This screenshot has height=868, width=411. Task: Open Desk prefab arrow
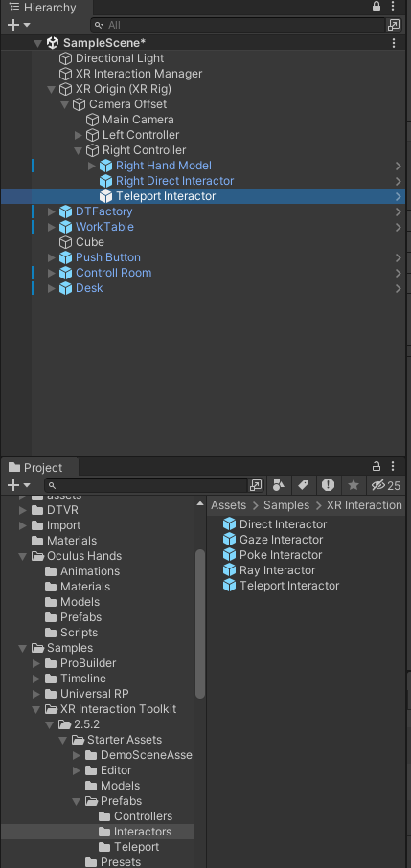click(x=399, y=288)
